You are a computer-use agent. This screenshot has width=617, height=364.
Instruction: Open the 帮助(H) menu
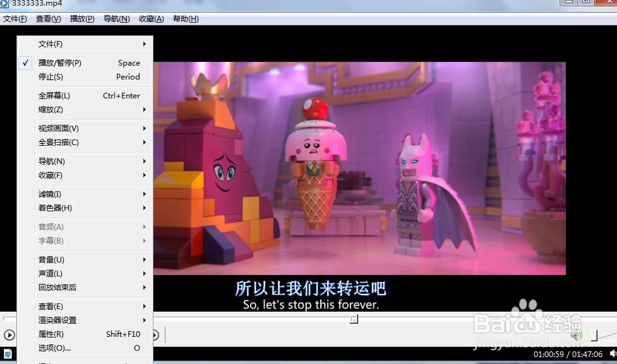(186, 18)
